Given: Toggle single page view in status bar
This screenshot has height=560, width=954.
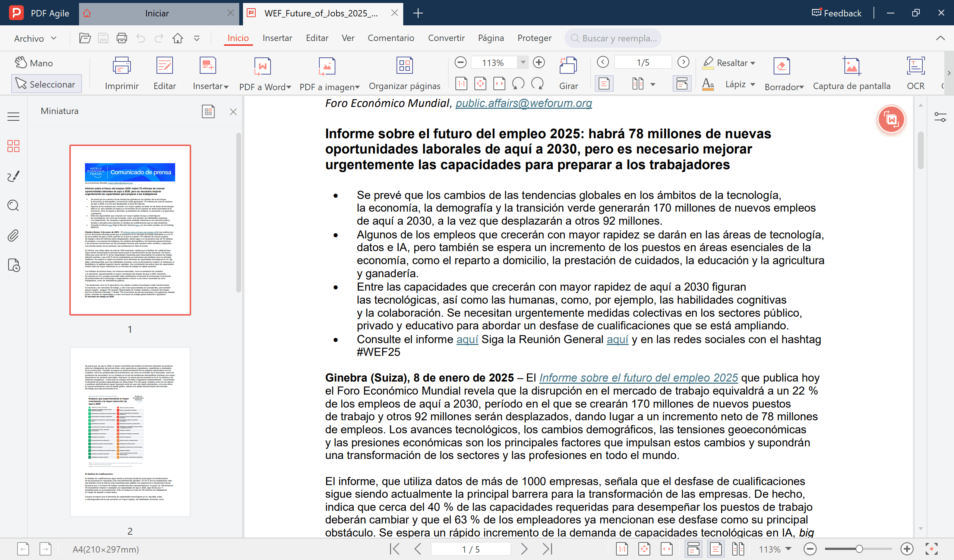Looking at the screenshot, I should (715, 549).
